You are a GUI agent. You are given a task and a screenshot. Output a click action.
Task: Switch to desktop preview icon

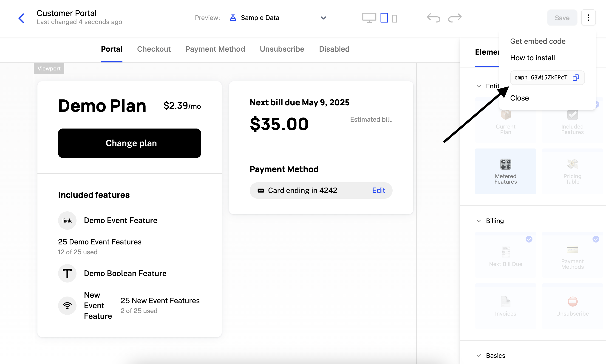click(369, 18)
